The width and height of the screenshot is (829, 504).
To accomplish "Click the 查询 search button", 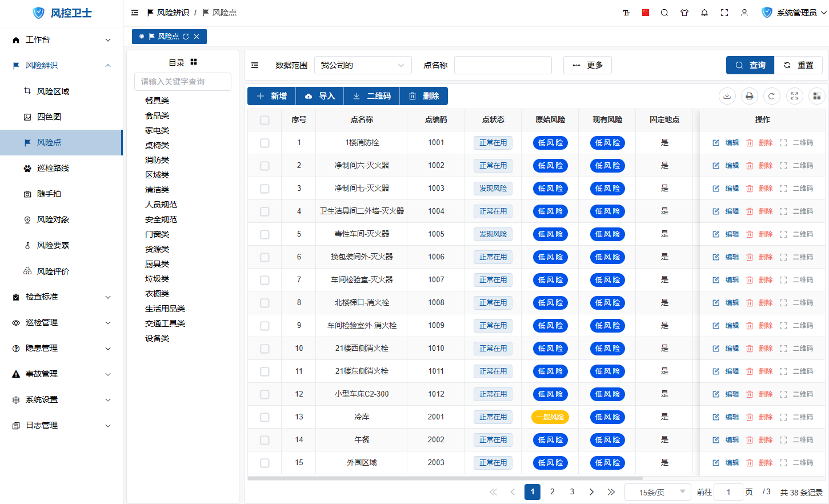I will point(750,65).
